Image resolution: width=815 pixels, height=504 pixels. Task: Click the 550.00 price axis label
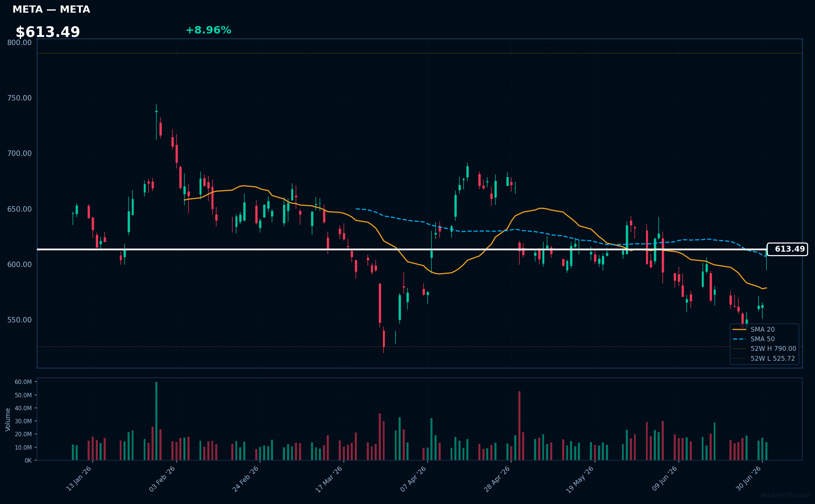[20, 320]
